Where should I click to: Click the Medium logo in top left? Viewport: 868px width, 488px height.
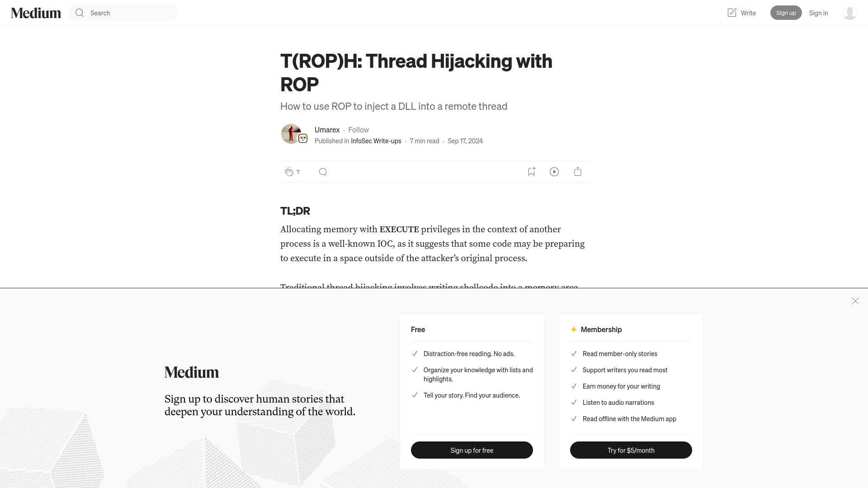click(36, 13)
